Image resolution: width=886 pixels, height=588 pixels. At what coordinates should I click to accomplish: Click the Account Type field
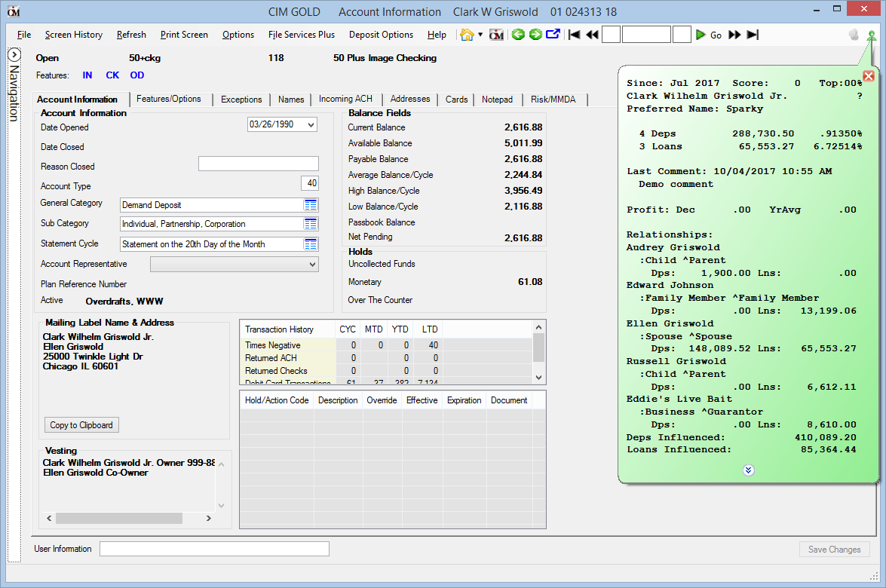tap(310, 183)
